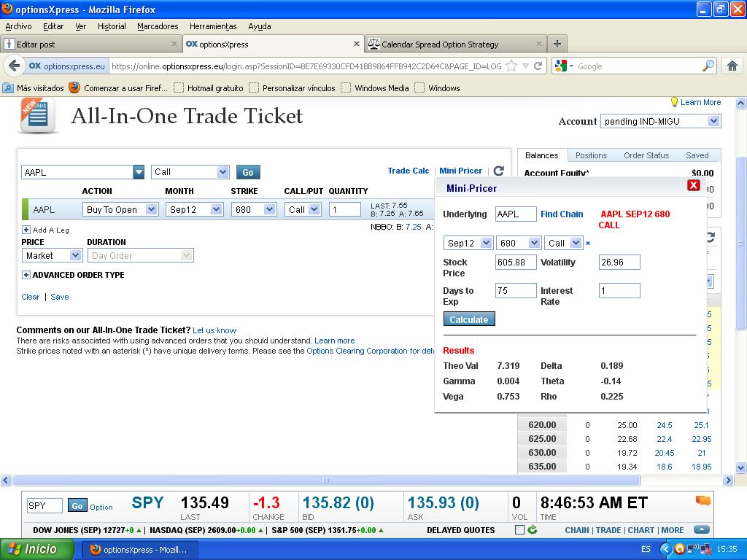Click the Days to Exp input field
This screenshot has width=747, height=560.
pos(516,290)
